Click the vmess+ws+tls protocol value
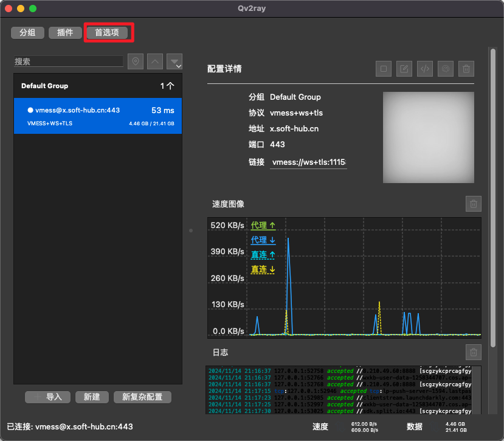The width and height of the screenshot is (504, 441). coord(296,113)
